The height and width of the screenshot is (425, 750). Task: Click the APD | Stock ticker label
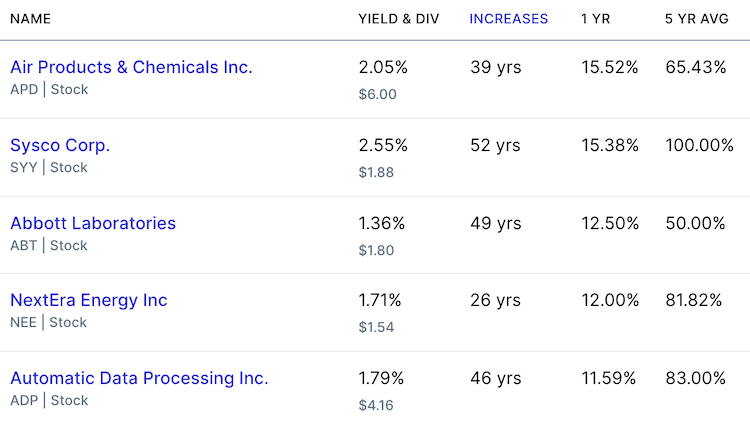click(x=49, y=90)
